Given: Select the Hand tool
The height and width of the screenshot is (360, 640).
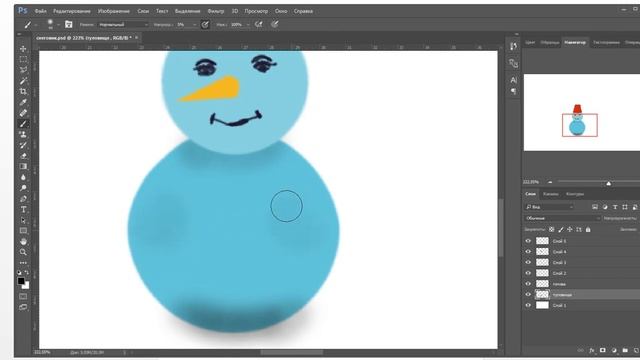Looking at the screenshot, I should pyautogui.click(x=23, y=242).
